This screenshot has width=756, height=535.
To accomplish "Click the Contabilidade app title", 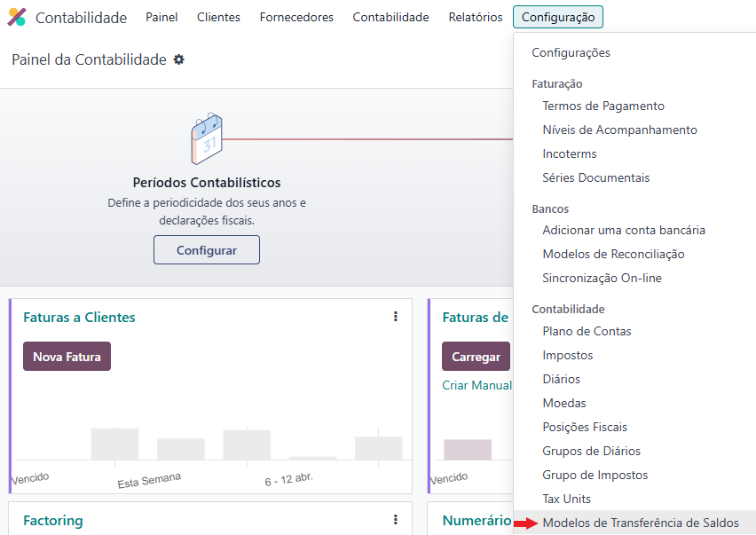I will pos(81,18).
